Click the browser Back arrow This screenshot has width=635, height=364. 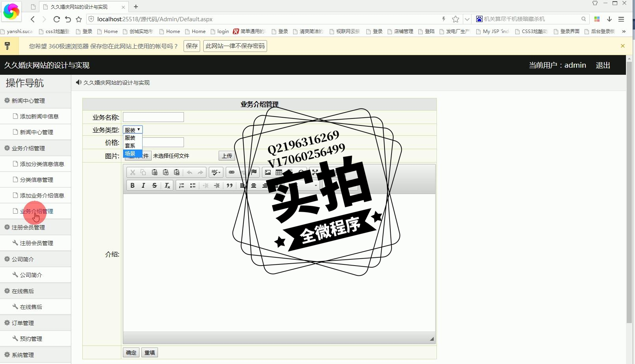[33, 19]
